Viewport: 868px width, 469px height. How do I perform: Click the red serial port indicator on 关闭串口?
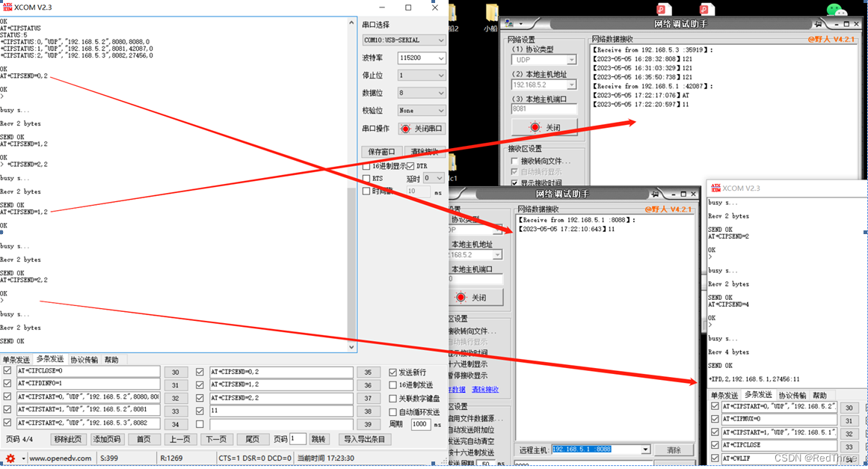(x=405, y=129)
